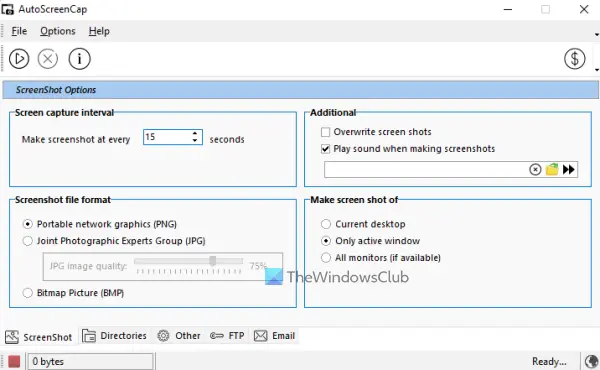The image size is (600, 370).
Task: Open the Options menu
Action: 58,31
